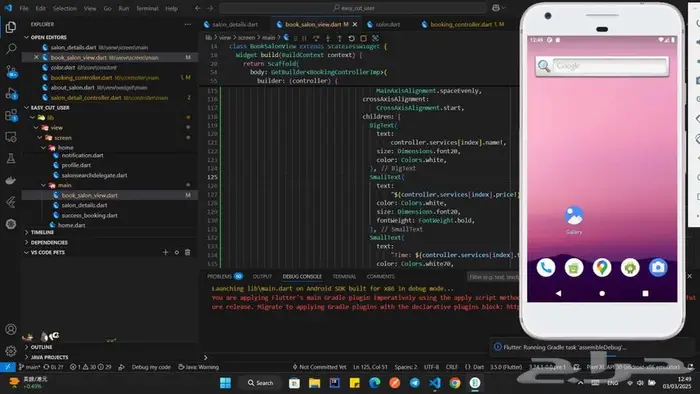This screenshot has width=700, height=394.
Task: Open Maps app on emulator
Action: click(602, 268)
